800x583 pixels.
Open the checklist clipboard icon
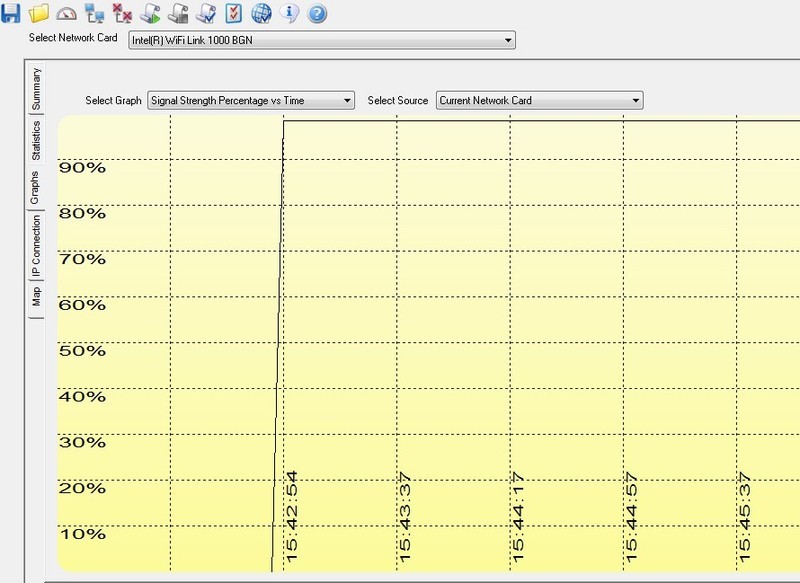click(234, 14)
